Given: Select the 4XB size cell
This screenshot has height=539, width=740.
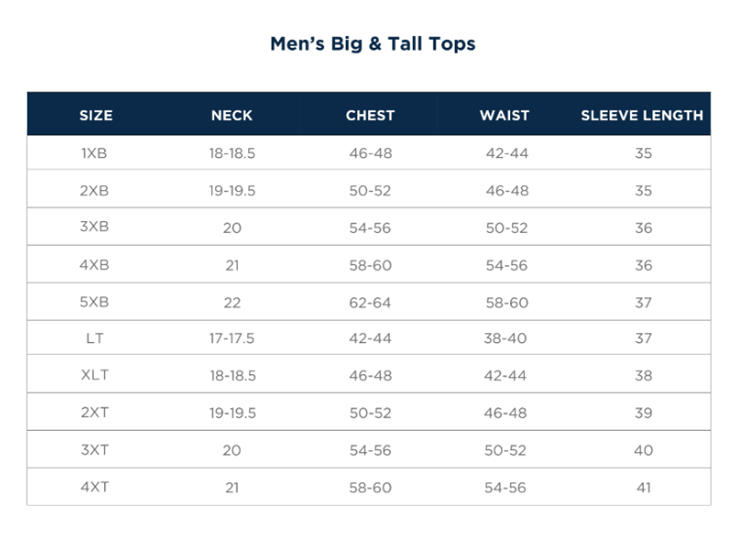Looking at the screenshot, I should tap(96, 265).
